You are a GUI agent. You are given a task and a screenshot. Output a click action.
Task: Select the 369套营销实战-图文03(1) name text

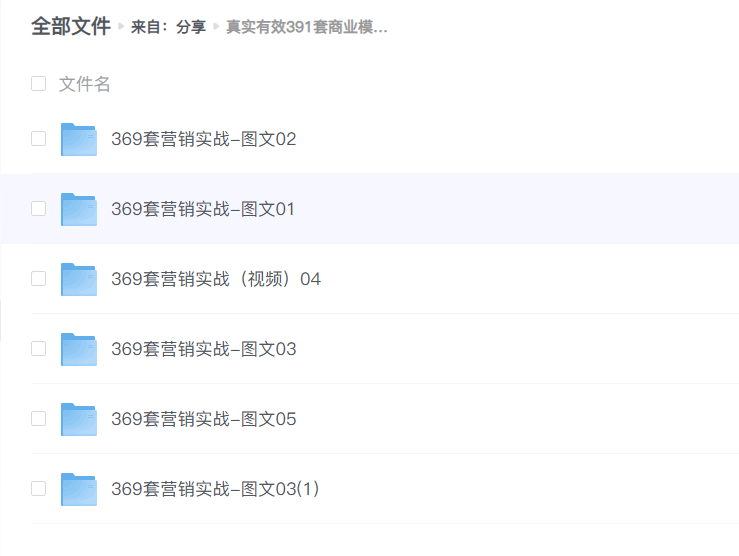[215, 489]
